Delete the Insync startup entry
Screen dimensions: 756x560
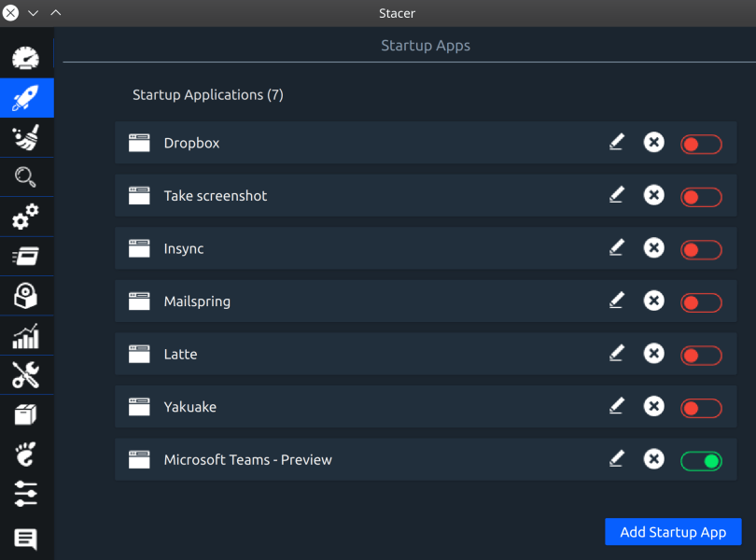pos(653,248)
